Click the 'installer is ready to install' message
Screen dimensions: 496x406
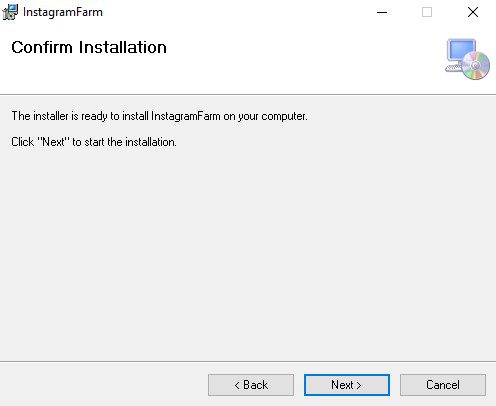coord(159,116)
